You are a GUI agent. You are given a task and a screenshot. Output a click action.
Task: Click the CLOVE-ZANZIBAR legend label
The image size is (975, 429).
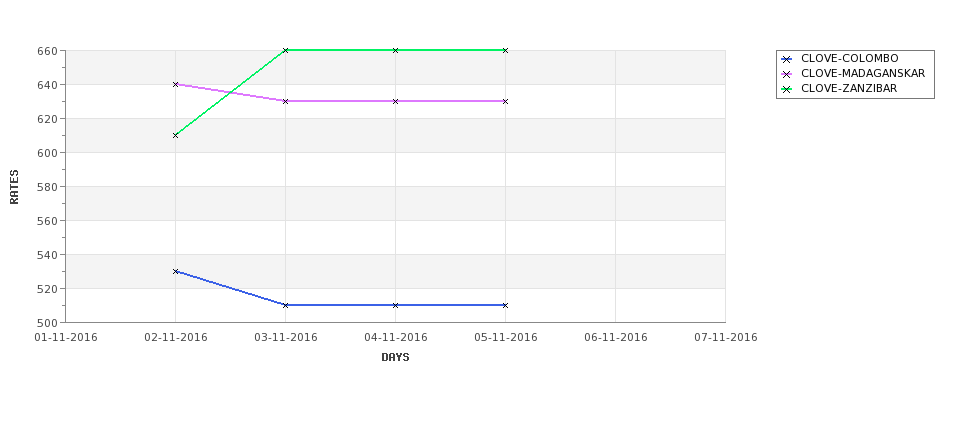coord(849,89)
